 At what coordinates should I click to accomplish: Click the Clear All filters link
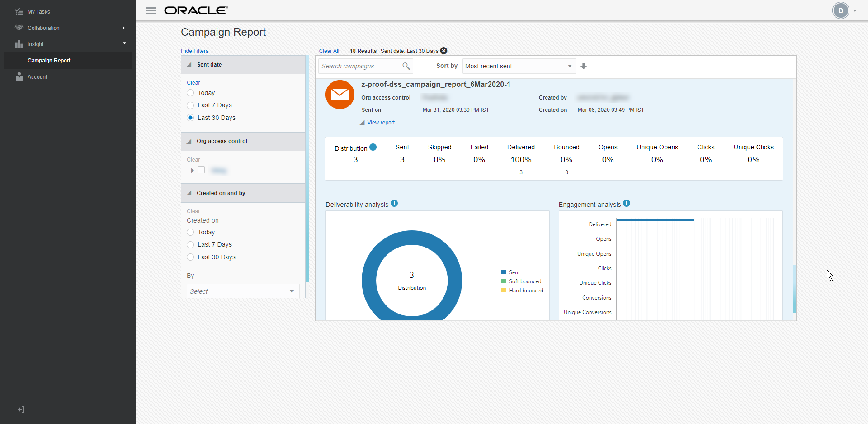[x=329, y=51]
